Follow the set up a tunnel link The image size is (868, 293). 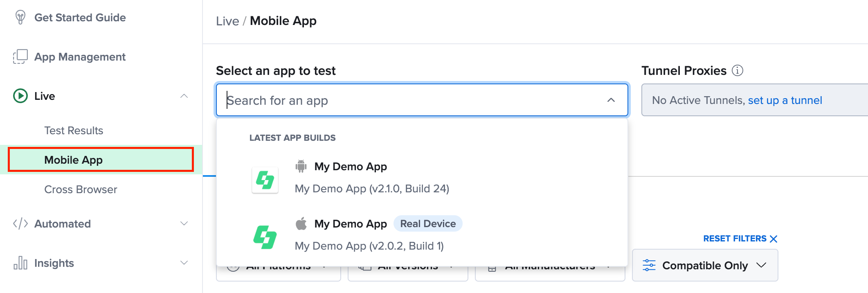[785, 100]
